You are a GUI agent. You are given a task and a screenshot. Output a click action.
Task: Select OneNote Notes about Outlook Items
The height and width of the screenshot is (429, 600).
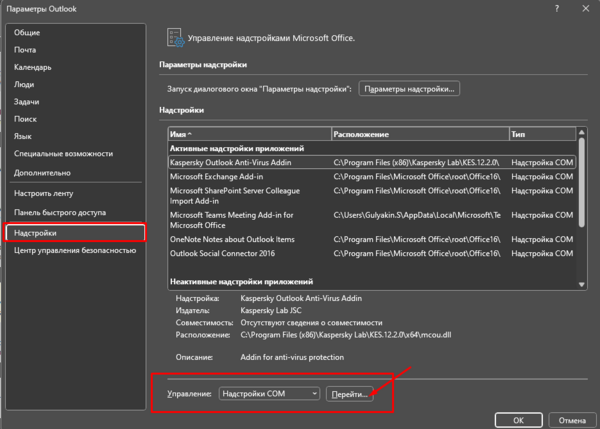(372, 239)
